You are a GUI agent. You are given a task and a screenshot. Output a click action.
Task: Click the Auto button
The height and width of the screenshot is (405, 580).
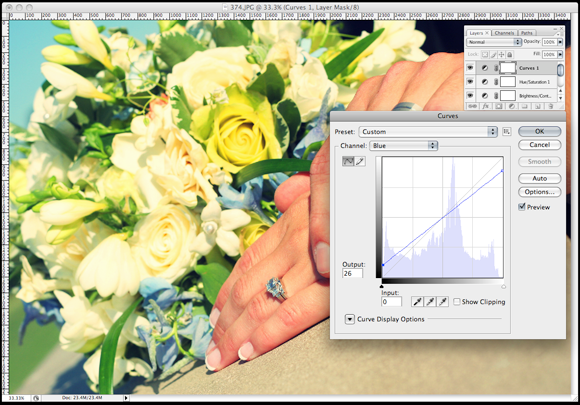pyautogui.click(x=540, y=178)
